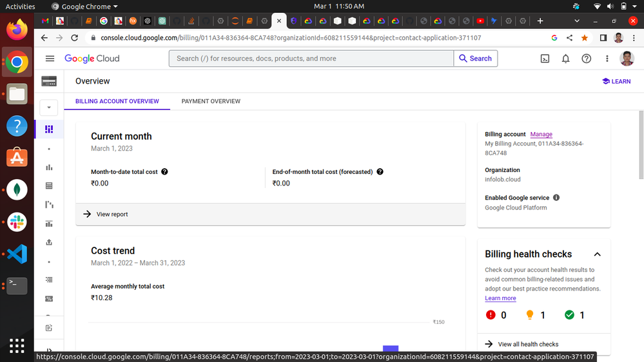Image resolution: width=644 pixels, height=362 pixels.
Task: Open Firefox from the Ubuntu dock
Action: click(17, 30)
